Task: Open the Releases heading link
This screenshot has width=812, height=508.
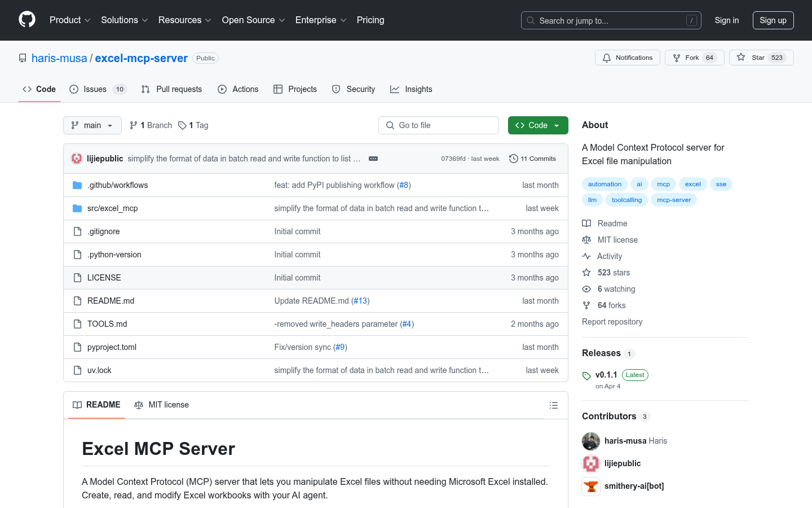Action: 608,353
